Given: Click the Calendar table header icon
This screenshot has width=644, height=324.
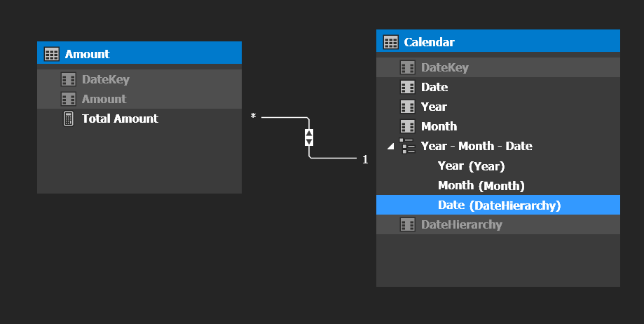Looking at the screenshot, I should click(390, 42).
